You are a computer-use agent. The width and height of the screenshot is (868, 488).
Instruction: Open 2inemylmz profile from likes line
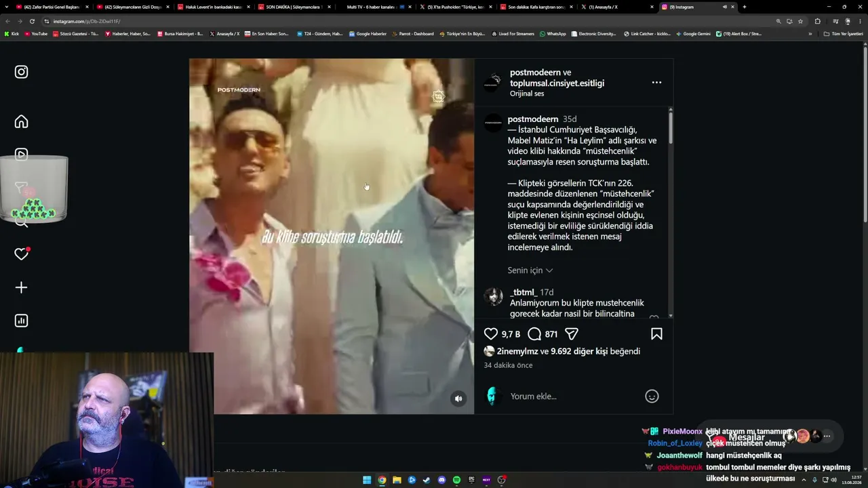click(x=517, y=351)
